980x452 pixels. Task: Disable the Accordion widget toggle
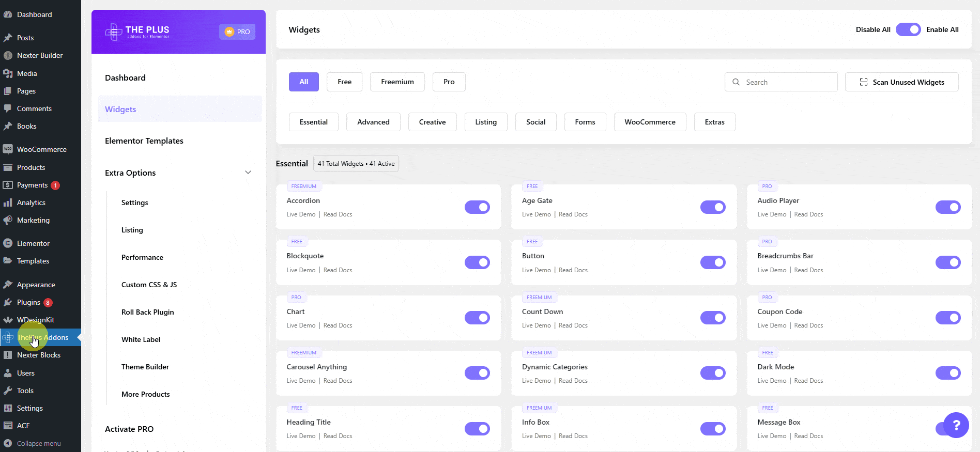coord(477,207)
